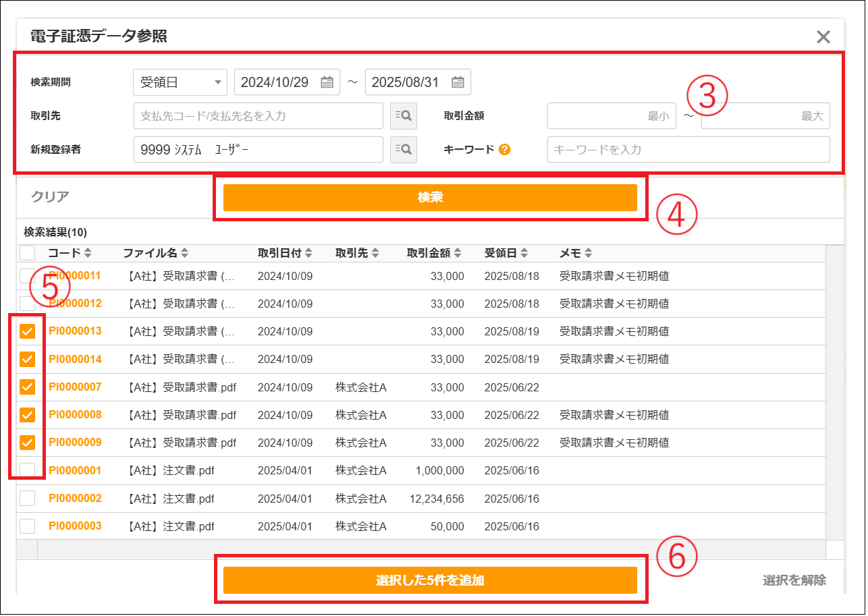Click the horizontal scrollbar below results
The image size is (868, 616).
431,549
